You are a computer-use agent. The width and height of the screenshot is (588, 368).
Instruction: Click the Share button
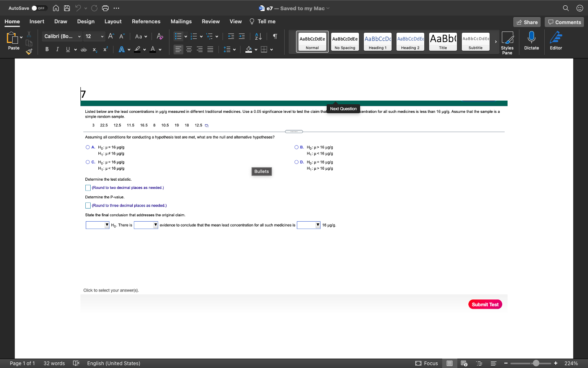pos(527,22)
